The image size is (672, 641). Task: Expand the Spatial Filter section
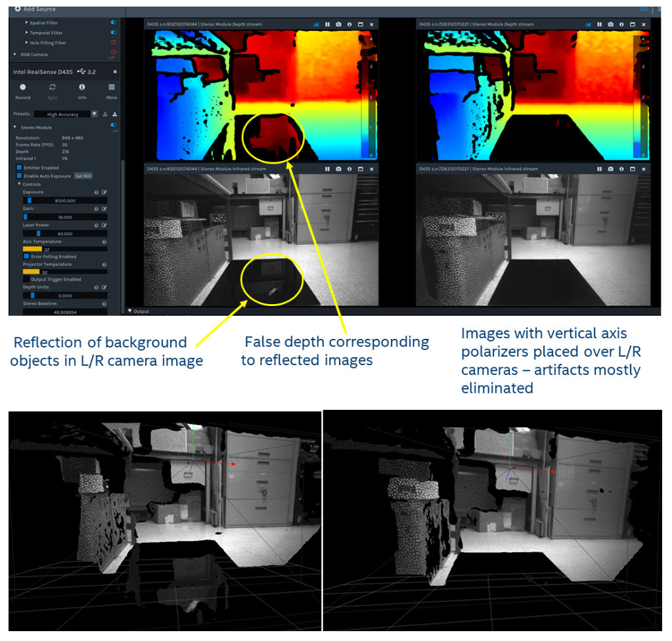point(26,22)
